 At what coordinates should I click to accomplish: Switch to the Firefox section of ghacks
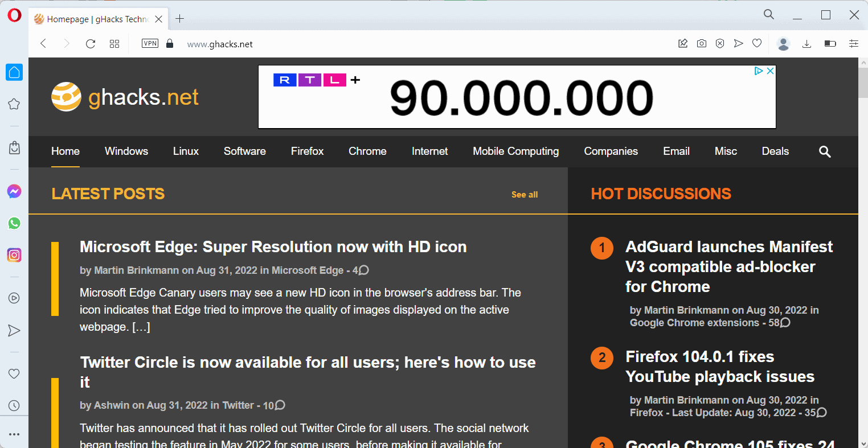(307, 151)
